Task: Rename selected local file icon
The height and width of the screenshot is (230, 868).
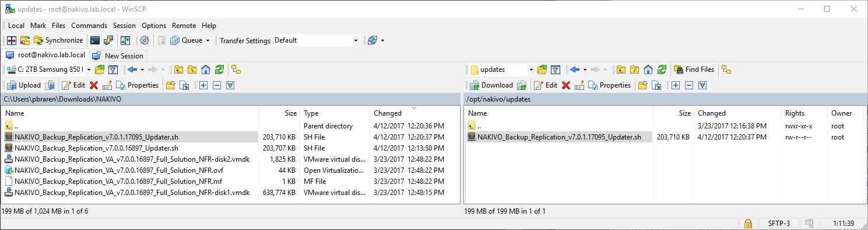Action: (107, 85)
